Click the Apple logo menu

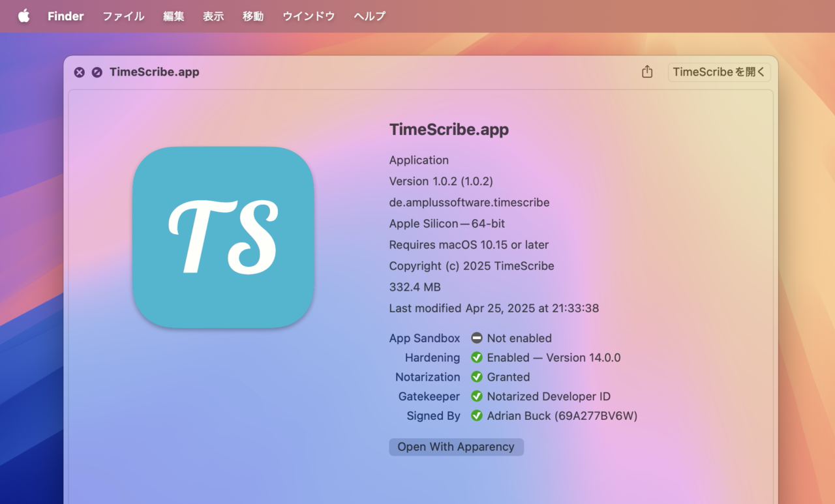coord(24,16)
